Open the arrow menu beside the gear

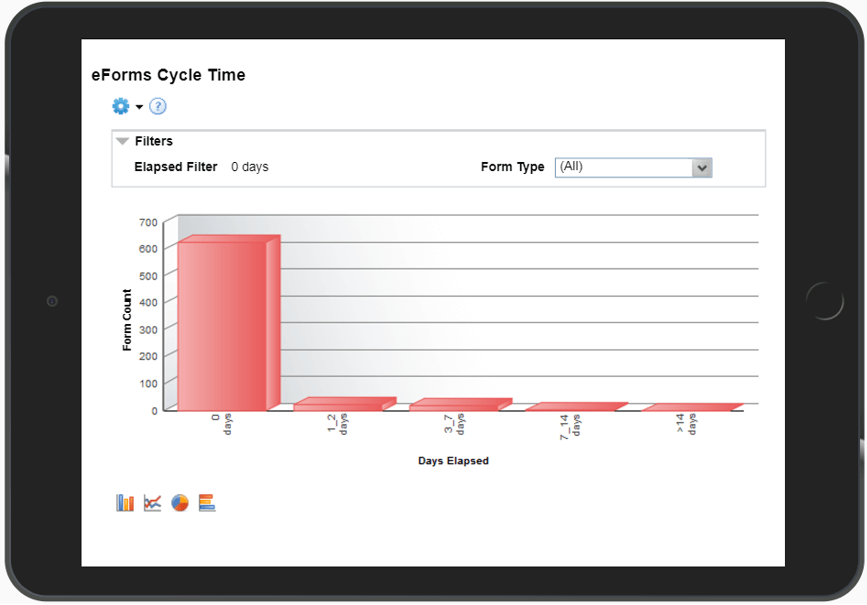pyautogui.click(x=140, y=107)
